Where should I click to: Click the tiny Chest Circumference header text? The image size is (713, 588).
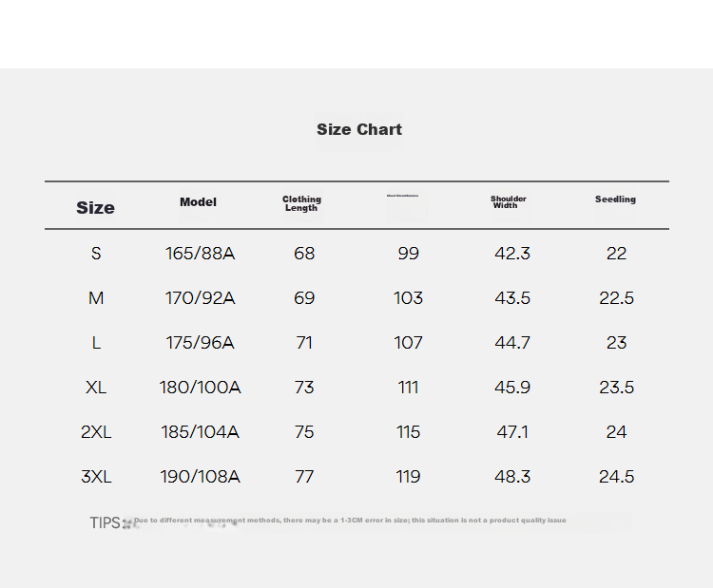[402, 196]
